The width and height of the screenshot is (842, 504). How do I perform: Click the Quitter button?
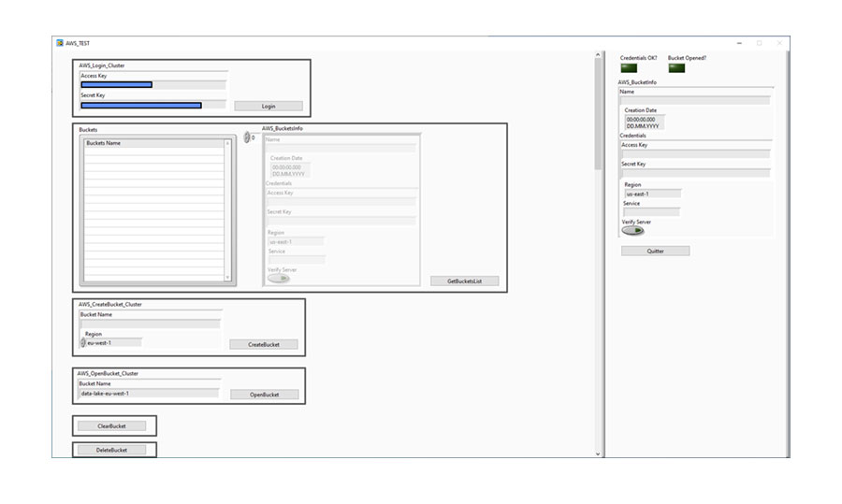[x=655, y=251]
